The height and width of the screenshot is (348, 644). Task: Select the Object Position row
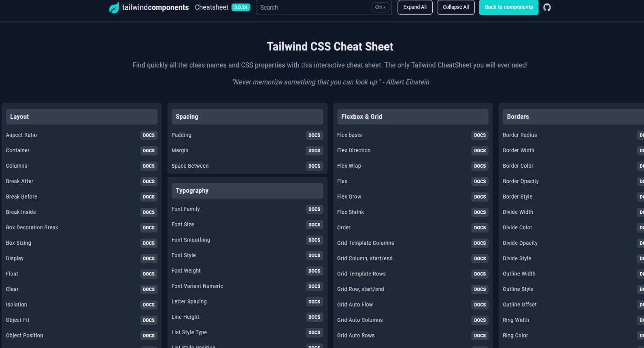(81, 335)
